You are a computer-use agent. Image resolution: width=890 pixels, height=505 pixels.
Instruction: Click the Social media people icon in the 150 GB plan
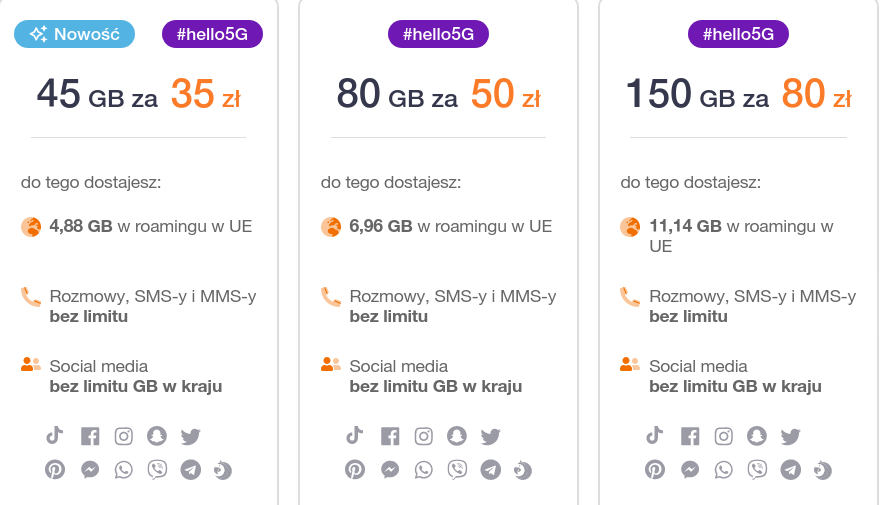(x=630, y=365)
